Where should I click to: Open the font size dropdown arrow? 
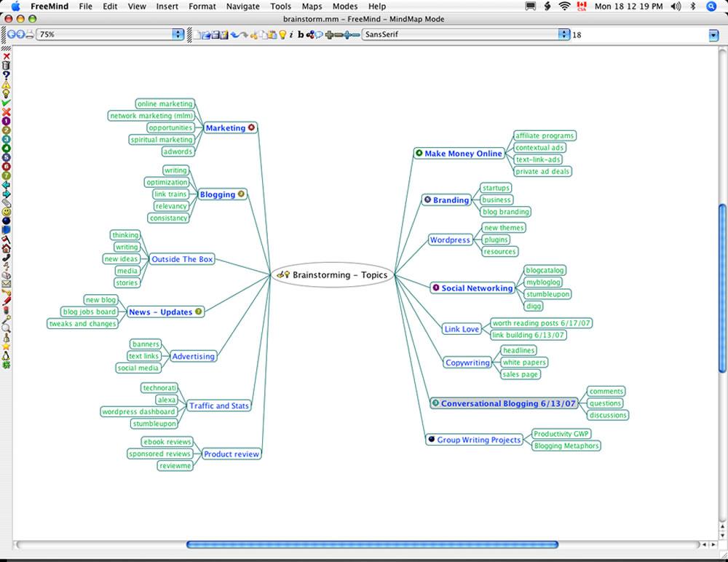713,35
